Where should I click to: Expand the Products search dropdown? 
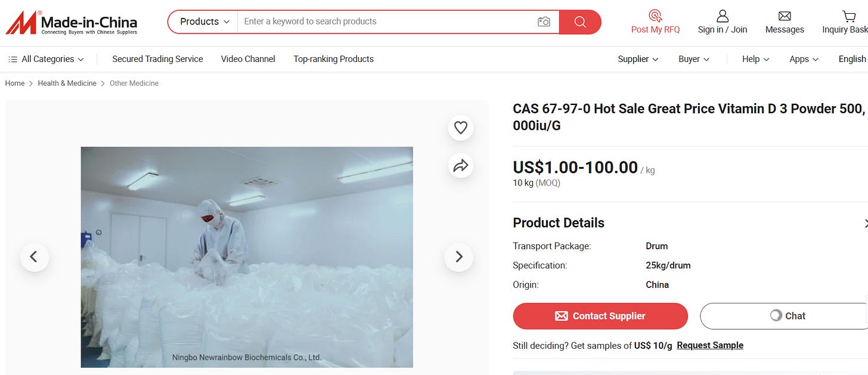point(204,21)
